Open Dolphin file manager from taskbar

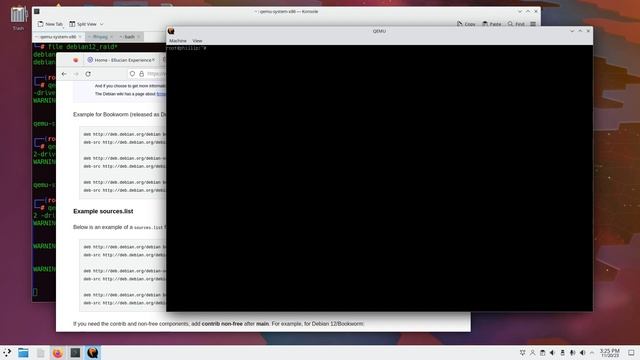23,353
